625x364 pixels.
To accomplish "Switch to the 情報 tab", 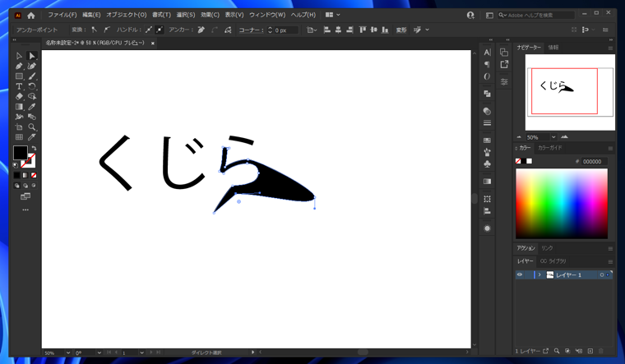I will coord(553,48).
